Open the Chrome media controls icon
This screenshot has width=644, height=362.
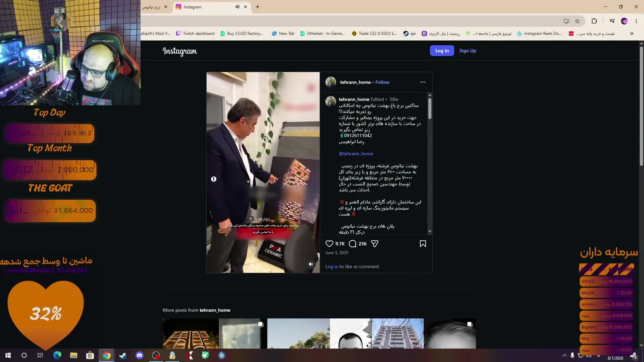point(612,21)
